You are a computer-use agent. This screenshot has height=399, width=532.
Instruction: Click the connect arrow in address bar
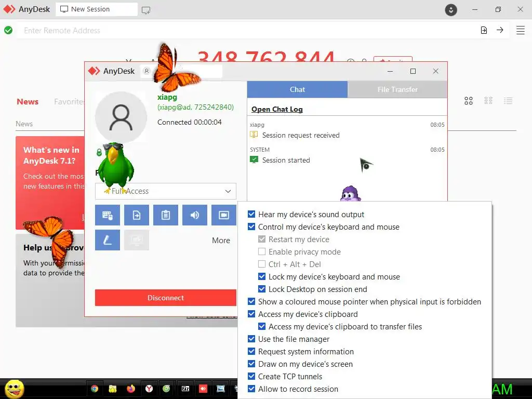[x=500, y=30]
